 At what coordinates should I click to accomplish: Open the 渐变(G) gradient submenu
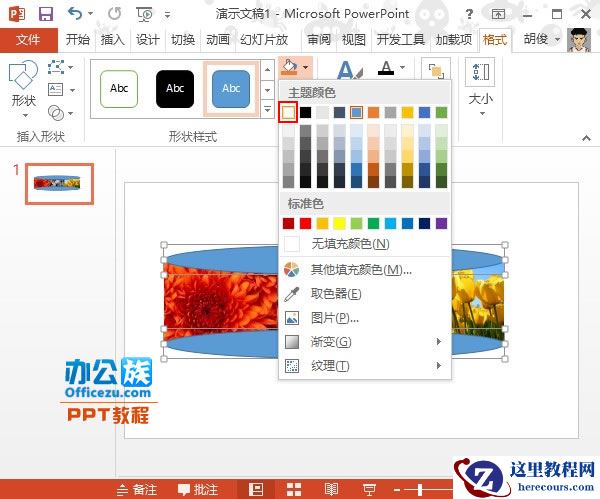(365, 342)
